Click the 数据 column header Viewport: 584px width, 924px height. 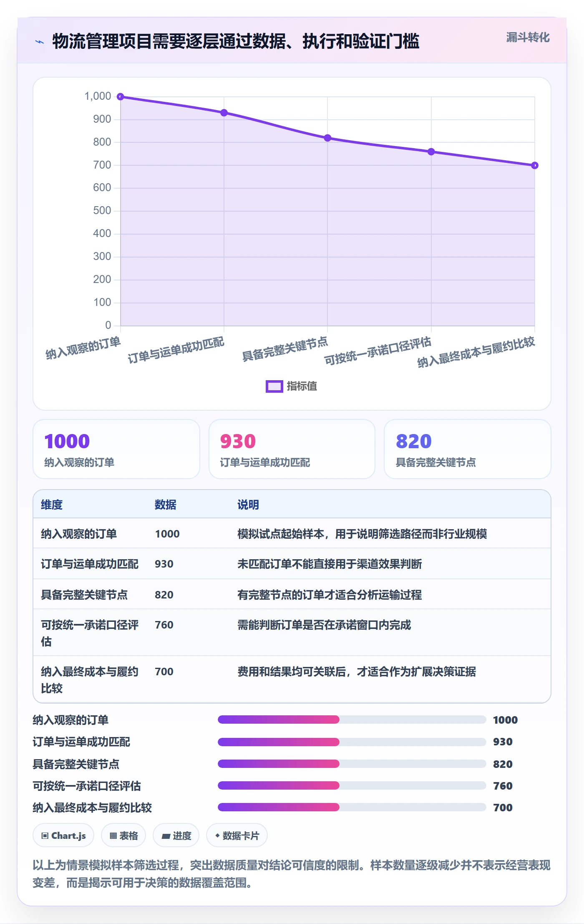point(166,505)
